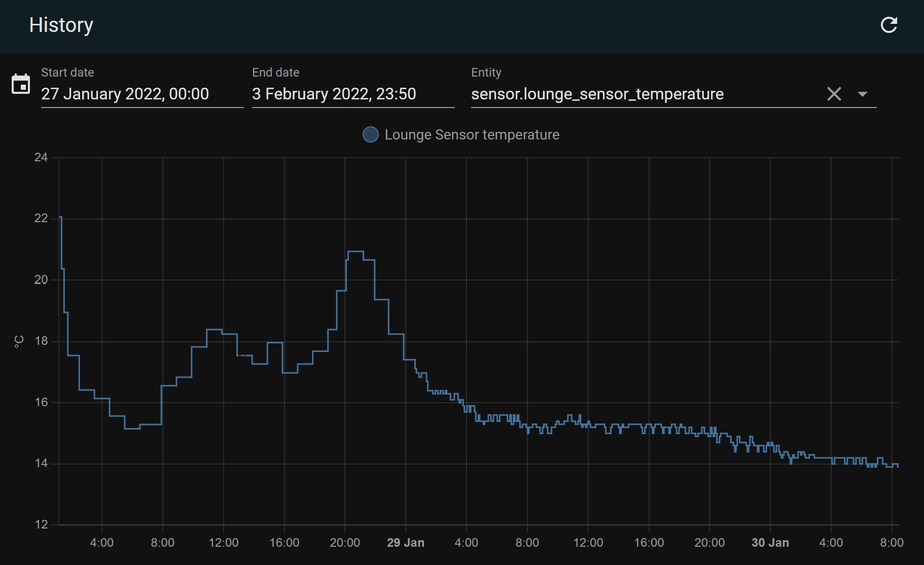The image size is (924, 565).
Task: Clear the selected entity with the X icon
Action: point(834,94)
